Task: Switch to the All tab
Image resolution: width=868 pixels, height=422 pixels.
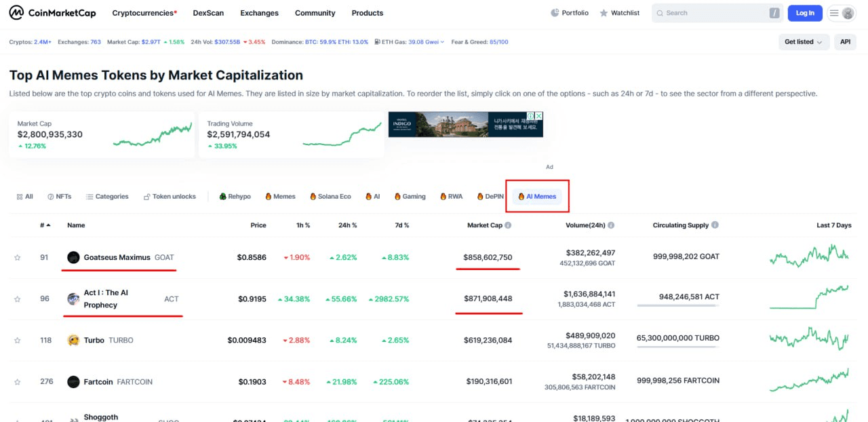Action: pos(24,197)
